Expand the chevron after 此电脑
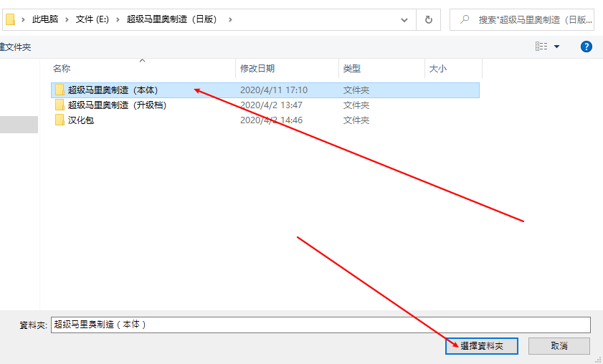This screenshot has height=364, width=603. pyautogui.click(x=67, y=19)
